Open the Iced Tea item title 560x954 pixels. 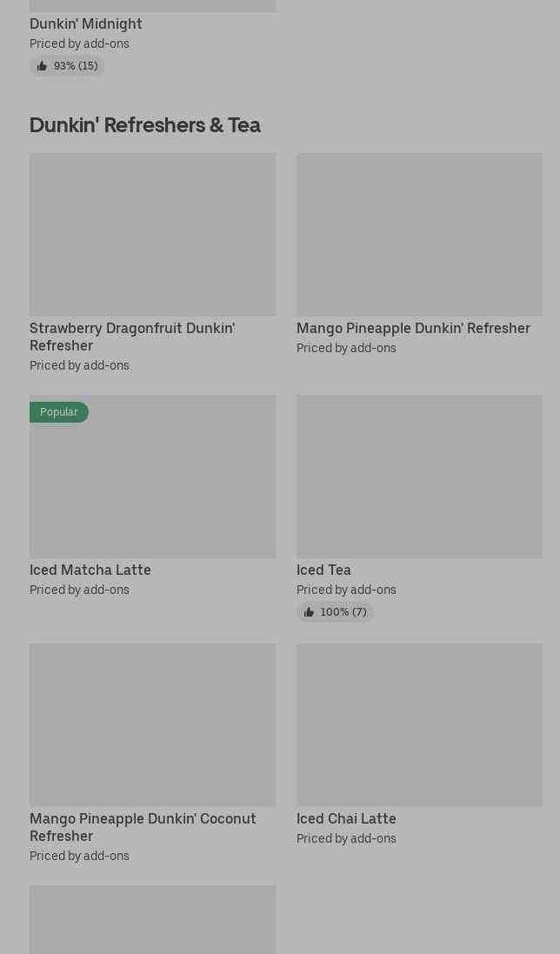click(323, 570)
